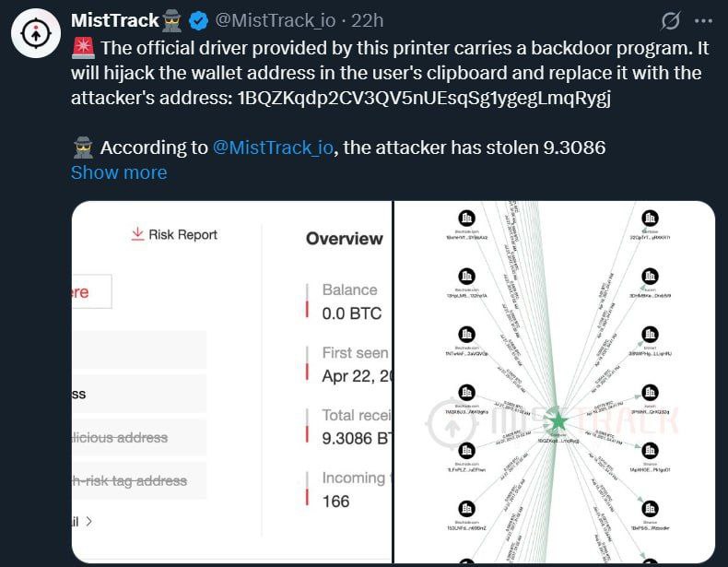Image resolution: width=728 pixels, height=567 pixels.
Task: Select the Binance node labeled 1MpKH0E
Action: [x=650, y=451]
